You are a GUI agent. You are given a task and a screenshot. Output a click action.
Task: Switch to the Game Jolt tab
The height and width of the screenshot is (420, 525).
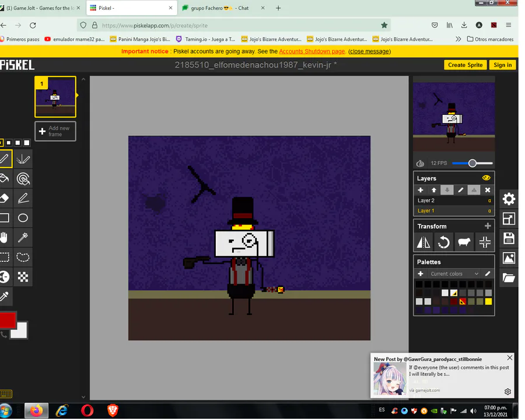click(x=40, y=8)
